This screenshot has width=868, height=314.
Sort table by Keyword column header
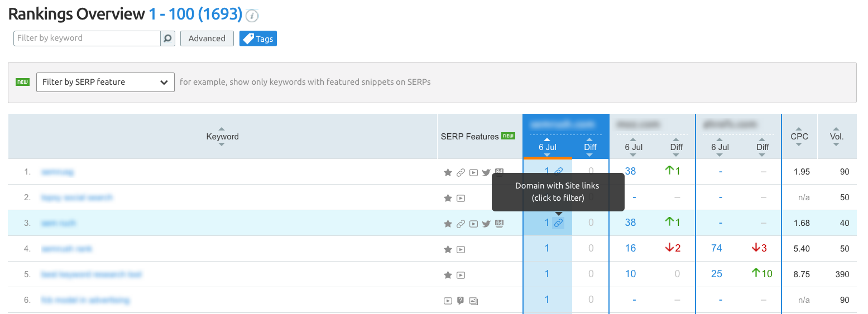(222, 137)
